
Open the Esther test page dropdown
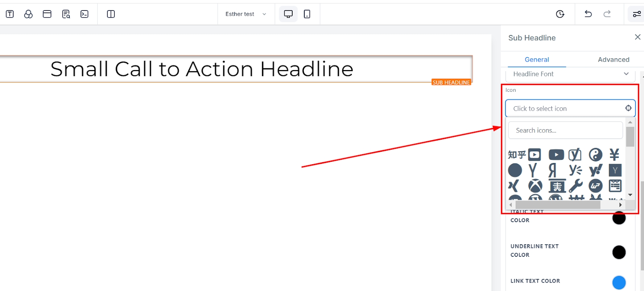tap(246, 14)
